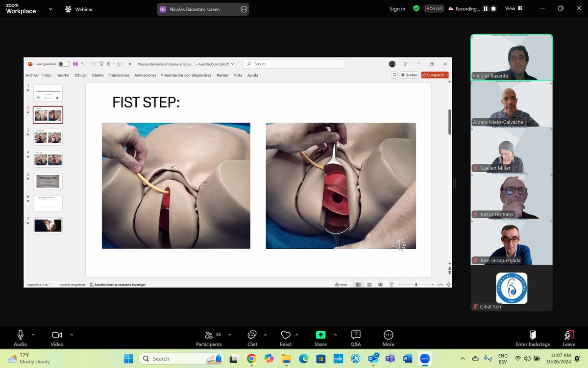Pause the cloud recording
588x368 pixels.
486,9
